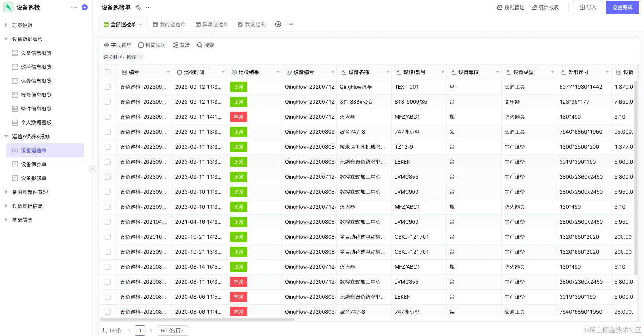Open the 规格/型号 column dropdown arrow

[x=443, y=72]
